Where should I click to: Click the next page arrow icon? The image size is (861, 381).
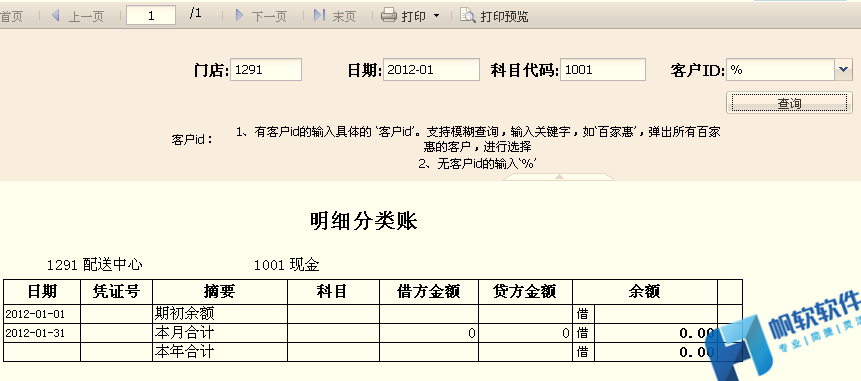point(239,15)
